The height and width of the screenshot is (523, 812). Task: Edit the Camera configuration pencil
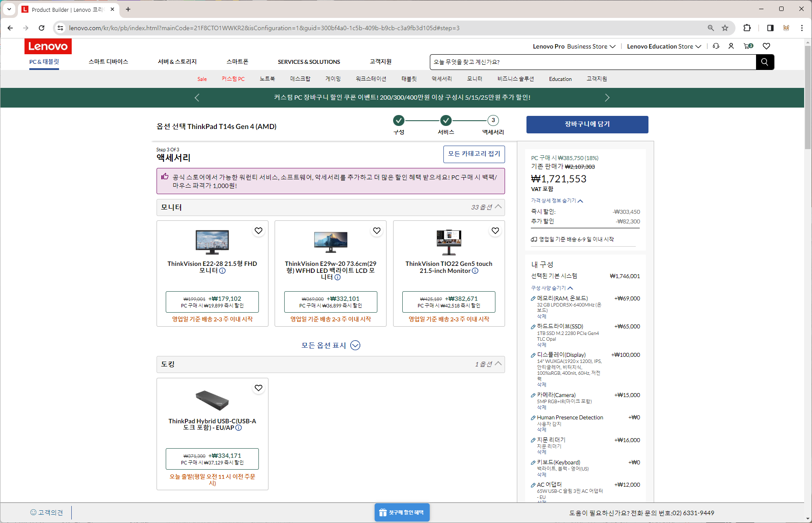tap(533, 395)
